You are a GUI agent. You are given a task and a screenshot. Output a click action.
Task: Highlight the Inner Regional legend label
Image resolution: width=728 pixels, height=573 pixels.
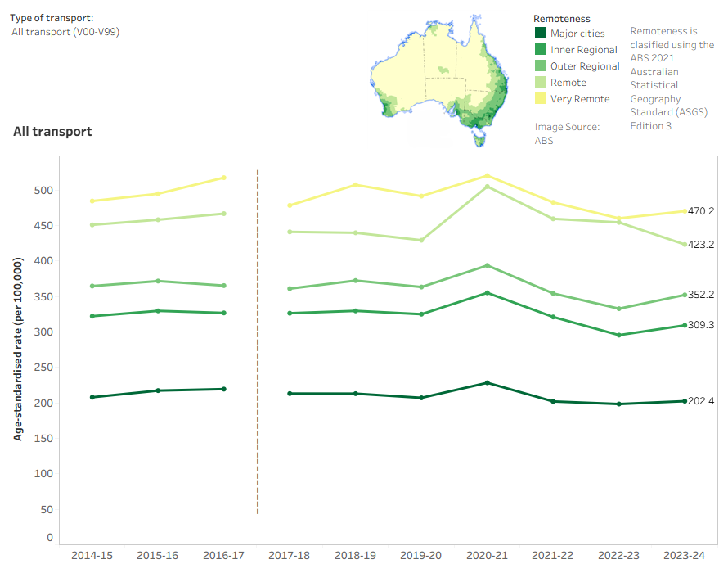[x=583, y=50]
